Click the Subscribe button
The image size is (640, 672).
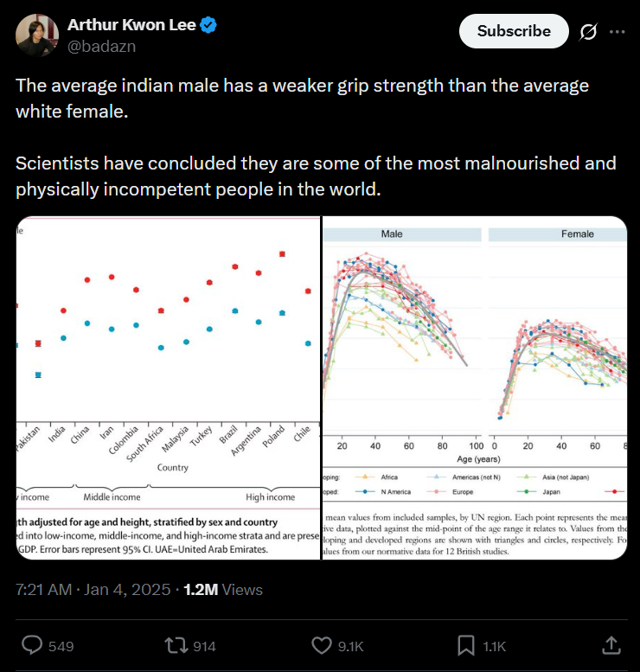[514, 31]
